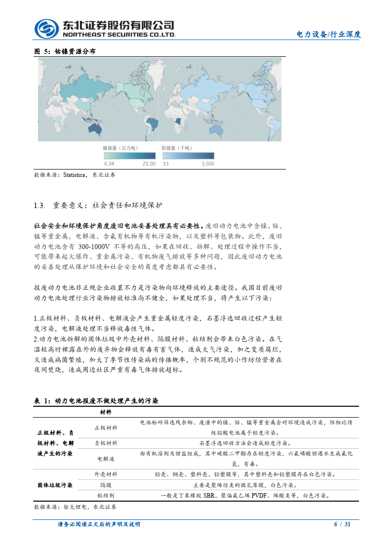Click the table cell 正极材料 in the material column
Image resolution: width=392 pixels, height=555 pixels.
click(106, 428)
